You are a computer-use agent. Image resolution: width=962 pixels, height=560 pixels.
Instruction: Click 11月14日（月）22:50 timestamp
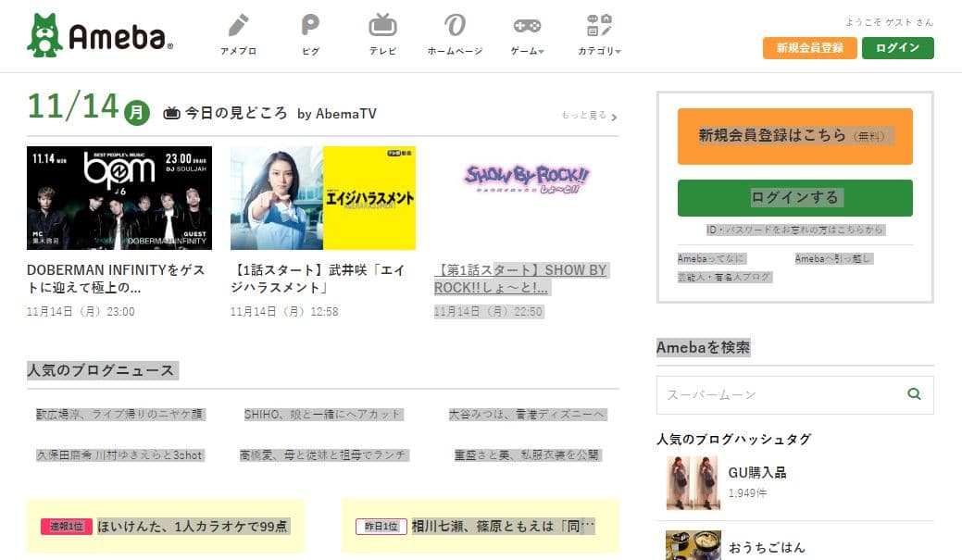[x=488, y=312]
